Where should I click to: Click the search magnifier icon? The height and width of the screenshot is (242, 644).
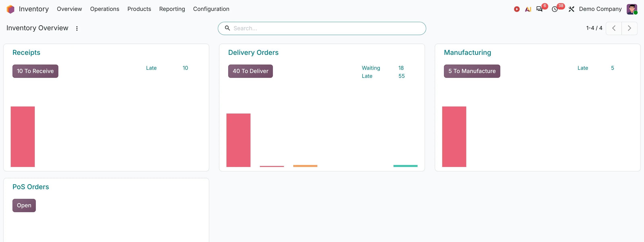pos(227,28)
